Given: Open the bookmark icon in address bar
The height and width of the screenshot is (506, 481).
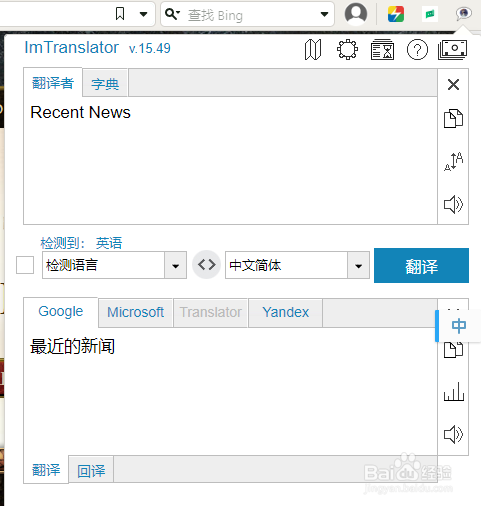Looking at the screenshot, I should click(x=120, y=14).
